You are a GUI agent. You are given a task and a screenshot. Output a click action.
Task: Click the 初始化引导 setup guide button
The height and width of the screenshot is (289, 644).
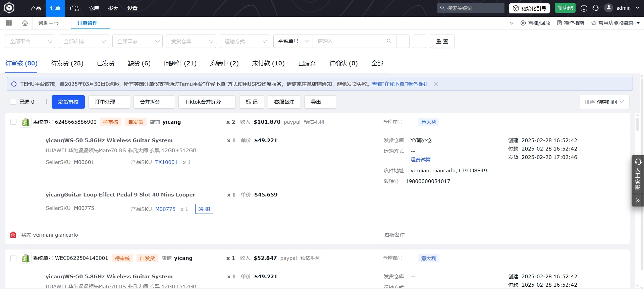pyautogui.click(x=529, y=8)
